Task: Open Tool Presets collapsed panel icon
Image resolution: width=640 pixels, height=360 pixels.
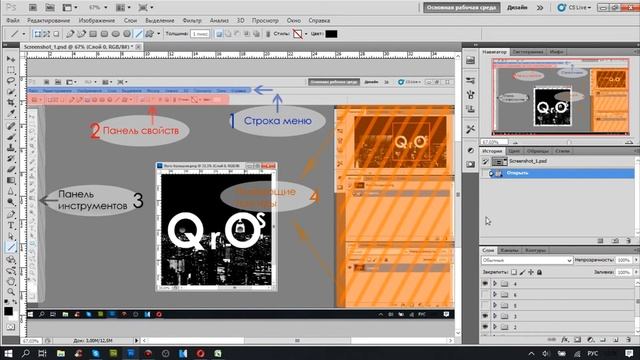Action: coord(470,129)
